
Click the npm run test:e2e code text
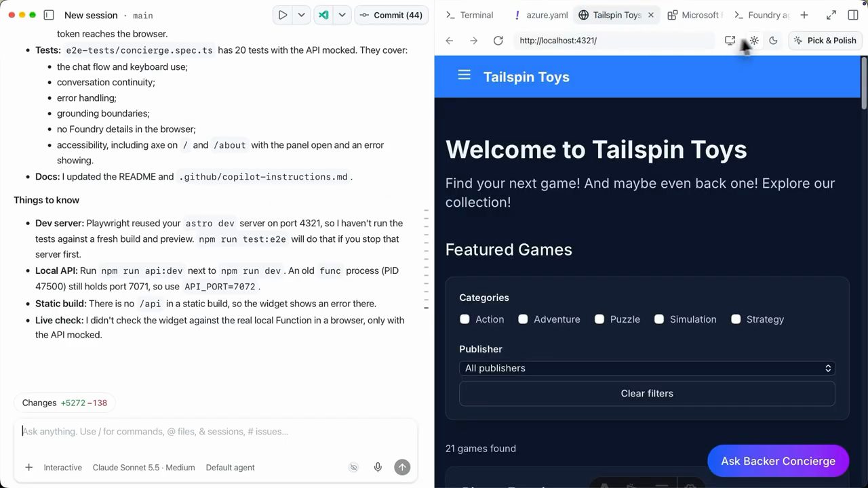242,239
